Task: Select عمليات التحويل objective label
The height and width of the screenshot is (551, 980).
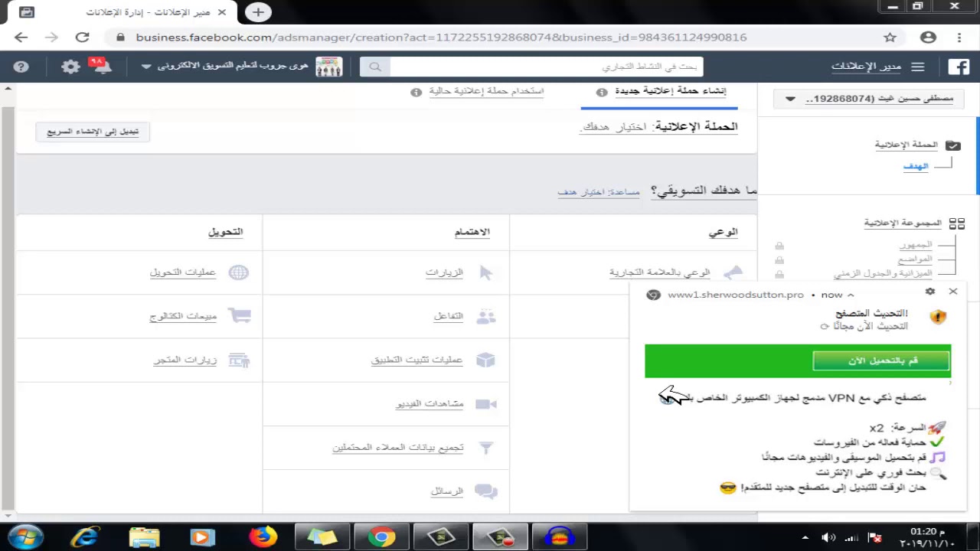Action: pyautogui.click(x=183, y=272)
